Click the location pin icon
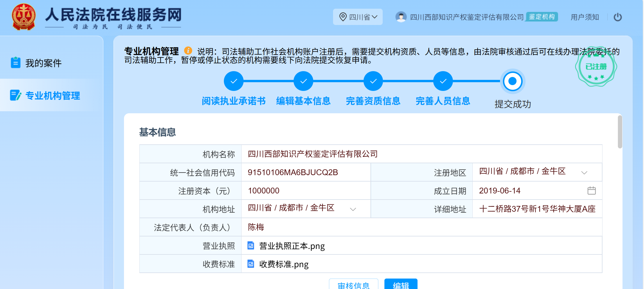This screenshot has height=289, width=644. coord(343,17)
